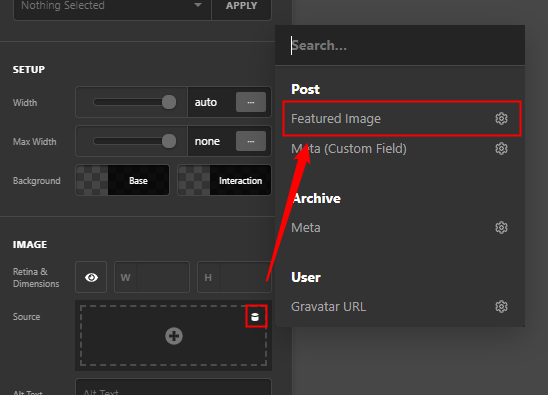Open the Base background color swatch
Viewport: 548px width, 395px height.
pos(122,180)
